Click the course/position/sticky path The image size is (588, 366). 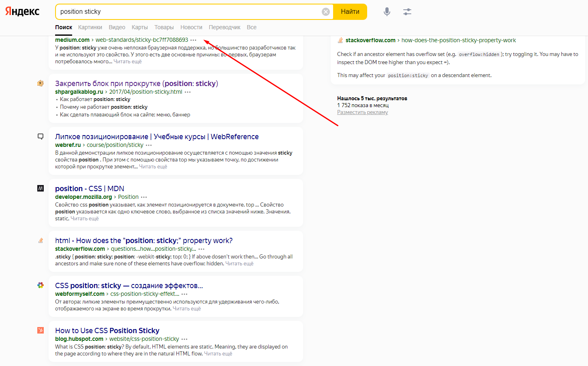pos(115,145)
